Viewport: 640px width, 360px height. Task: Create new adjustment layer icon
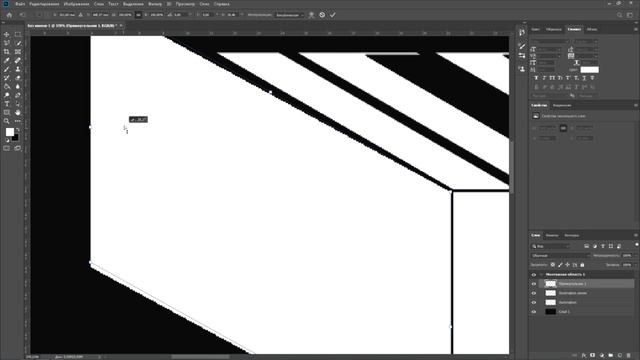click(602, 356)
